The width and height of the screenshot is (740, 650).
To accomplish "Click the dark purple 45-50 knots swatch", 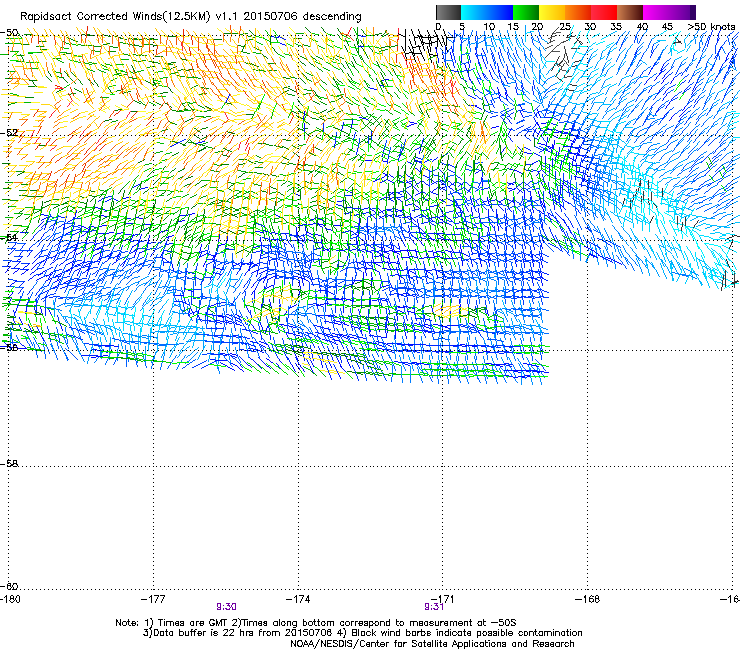I will click(682, 12).
